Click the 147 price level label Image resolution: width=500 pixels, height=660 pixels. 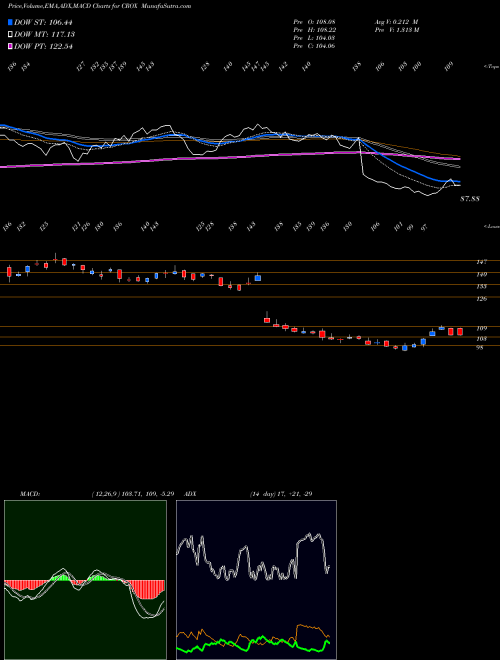(481, 262)
